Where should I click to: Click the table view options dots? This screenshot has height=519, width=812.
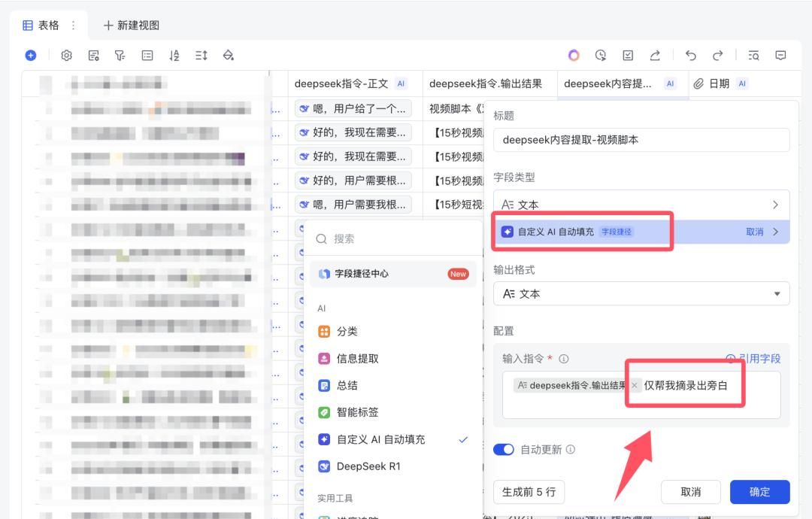coord(73,26)
